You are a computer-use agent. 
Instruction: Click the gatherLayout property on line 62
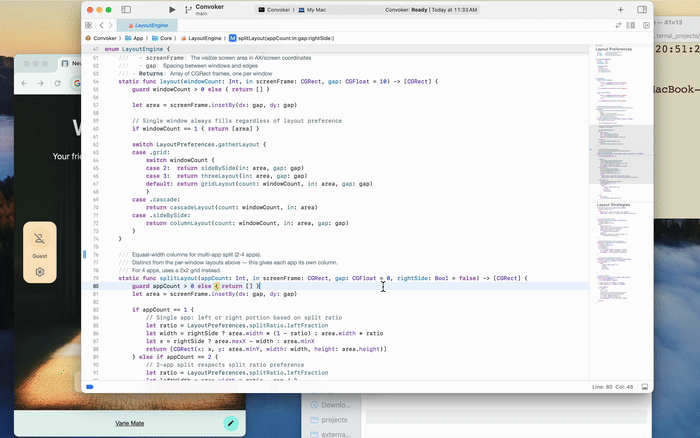pos(238,145)
